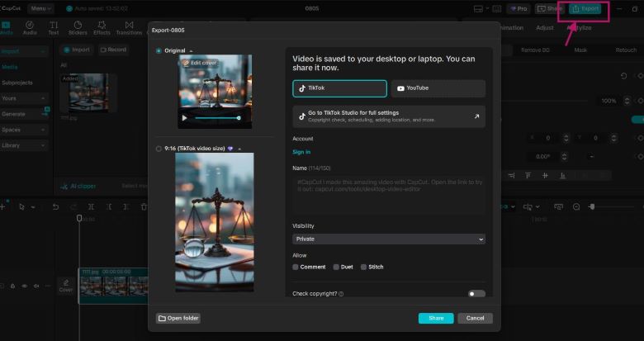Screen dimensions: 644x341
Task: Click the Name description text field
Action: coord(389,195)
